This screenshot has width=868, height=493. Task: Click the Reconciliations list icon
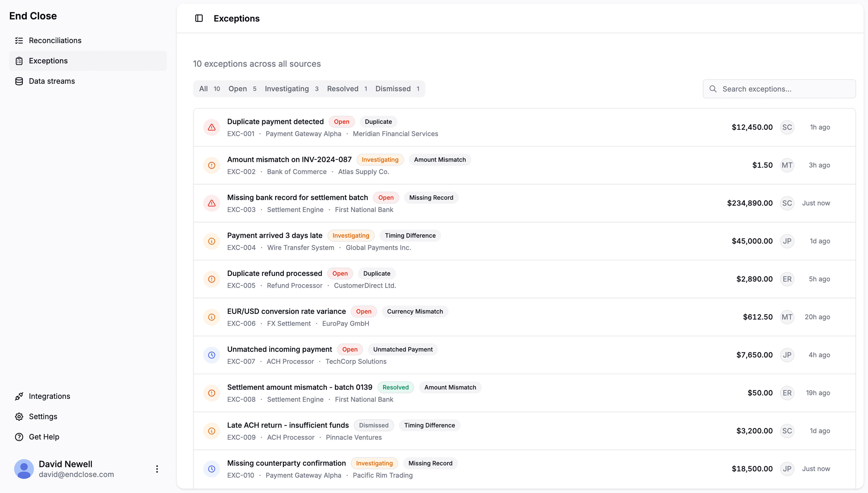[19, 41]
